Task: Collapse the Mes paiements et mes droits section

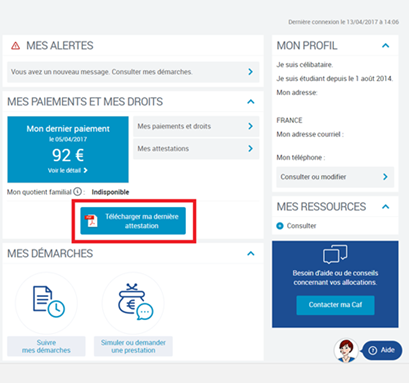Action: pos(251,102)
